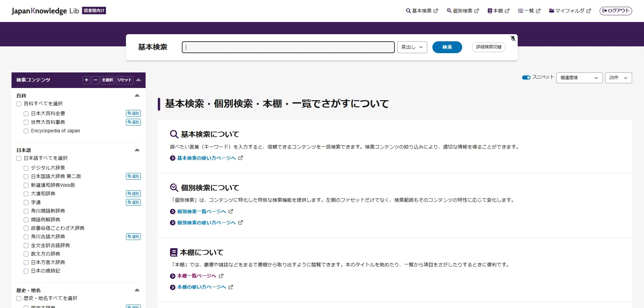Open the 関連度順 sort dropdown
This screenshot has height=308, width=644.
pyautogui.click(x=579, y=78)
